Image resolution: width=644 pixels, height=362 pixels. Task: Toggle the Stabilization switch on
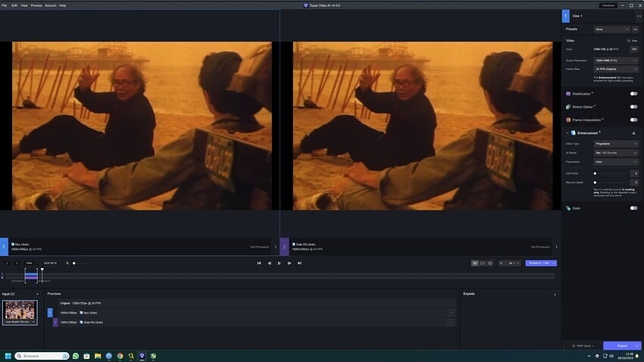[633, 94]
